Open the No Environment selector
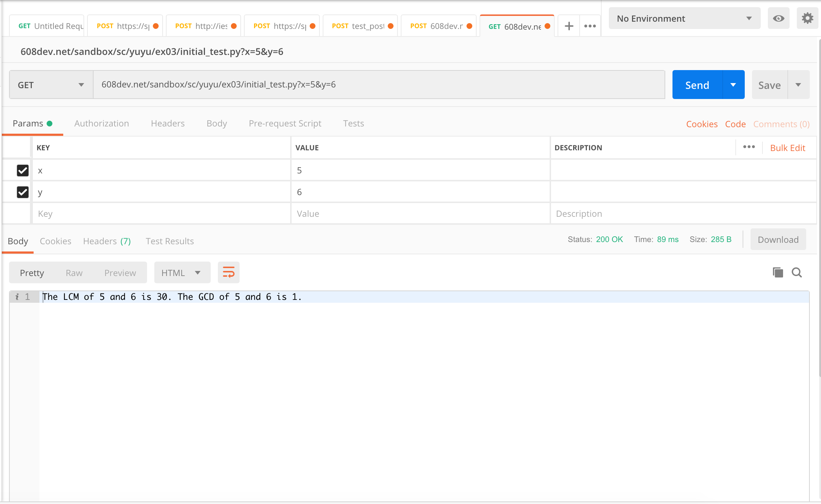The image size is (821, 504). (684, 18)
